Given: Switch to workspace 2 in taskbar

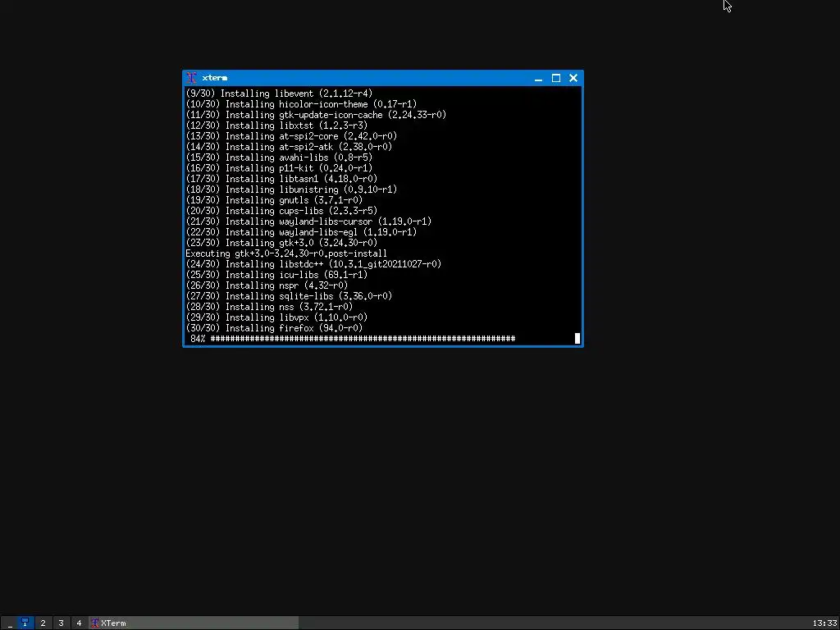Looking at the screenshot, I should pyautogui.click(x=43, y=623).
